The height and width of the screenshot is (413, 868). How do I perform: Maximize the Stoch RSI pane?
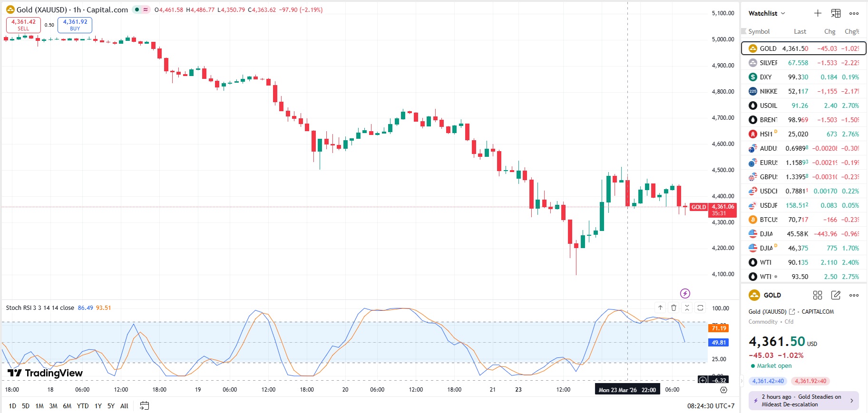700,308
